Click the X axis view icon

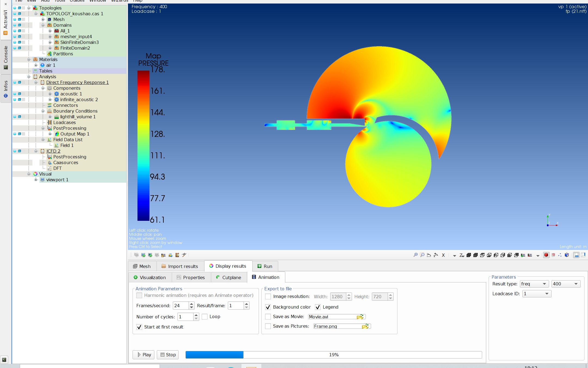click(443, 255)
